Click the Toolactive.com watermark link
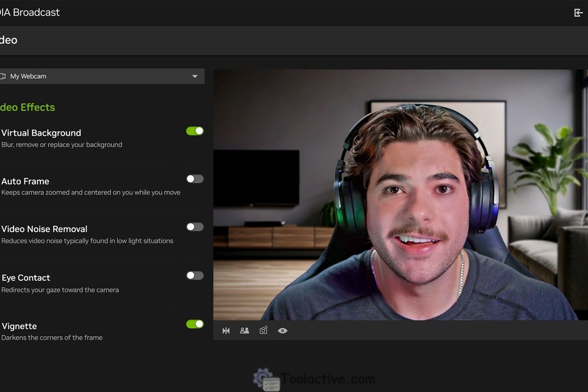 pyautogui.click(x=327, y=379)
